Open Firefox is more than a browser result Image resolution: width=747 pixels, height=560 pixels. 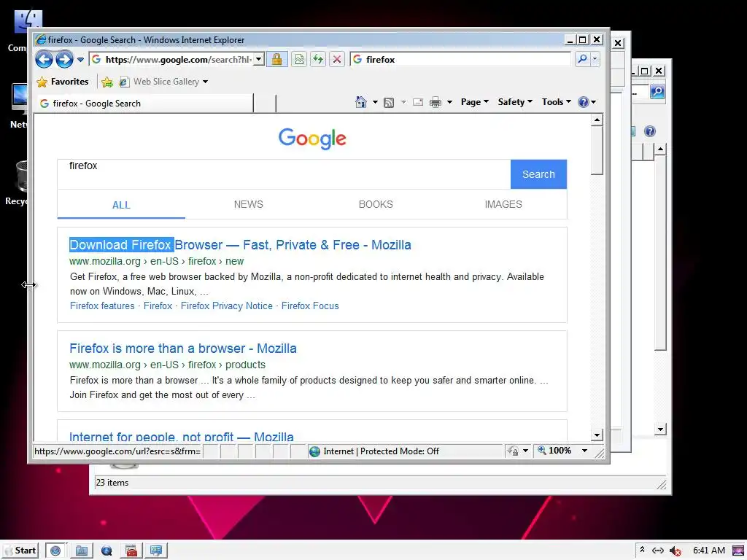tap(183, 349)
